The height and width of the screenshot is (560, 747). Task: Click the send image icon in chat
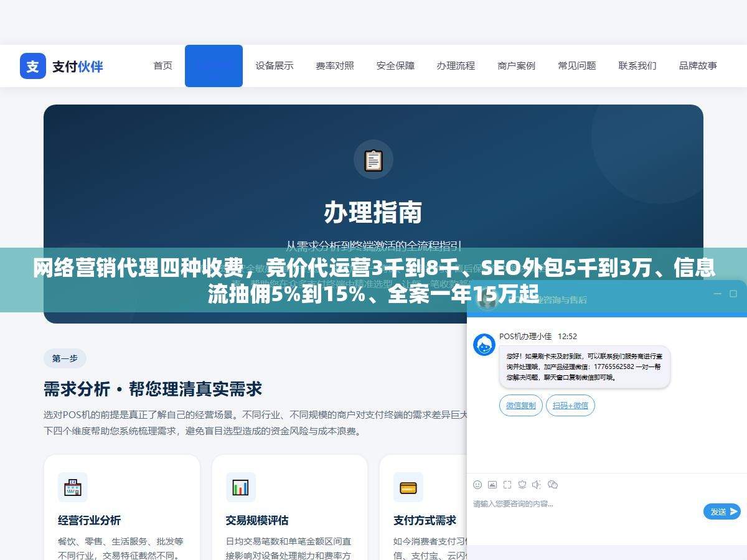(492, 485)
